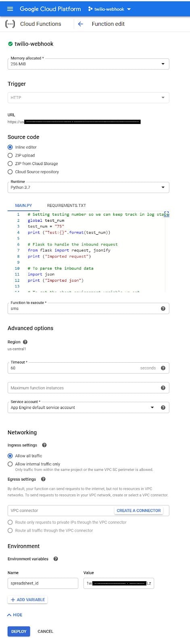Click help icon next to Environment variables
Image resolution: width=190 pixels, height=644 pixels.
pos(56,559)
